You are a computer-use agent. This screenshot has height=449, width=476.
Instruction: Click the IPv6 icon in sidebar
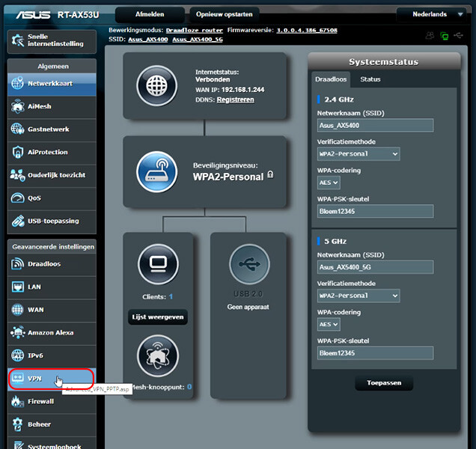coord(17,355)
